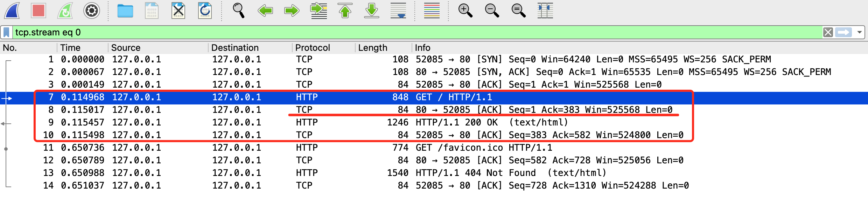Find a packet with the magnifier icon

pos(238,11)
